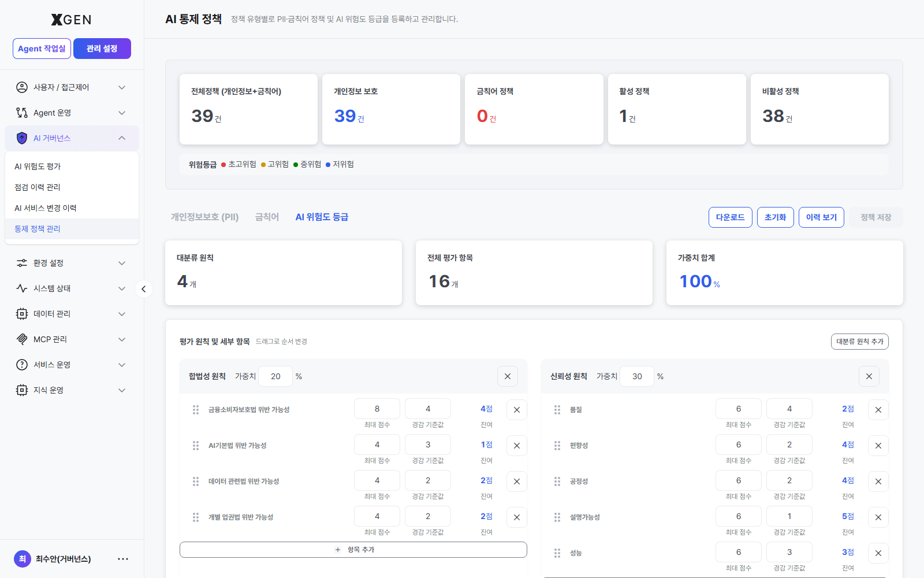Edit 경감 기준값 field for AI기본법 row
Screen dimensions: 924x578
pyautogui.click(x=428, y=444)
